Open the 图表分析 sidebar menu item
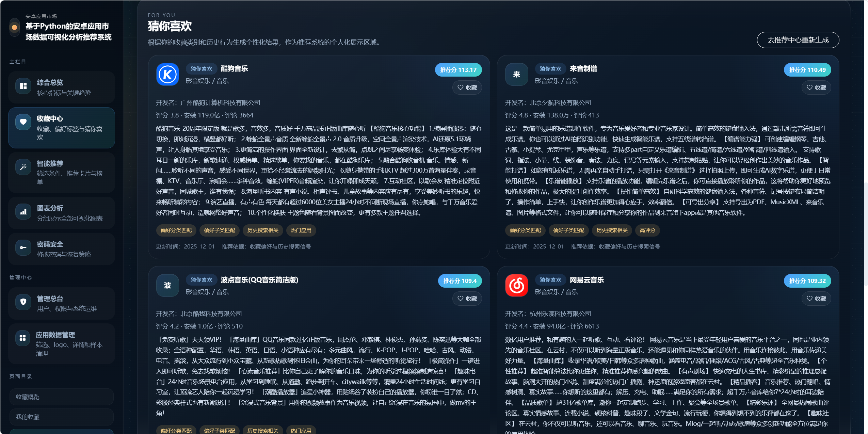 [x=62, y=213]
